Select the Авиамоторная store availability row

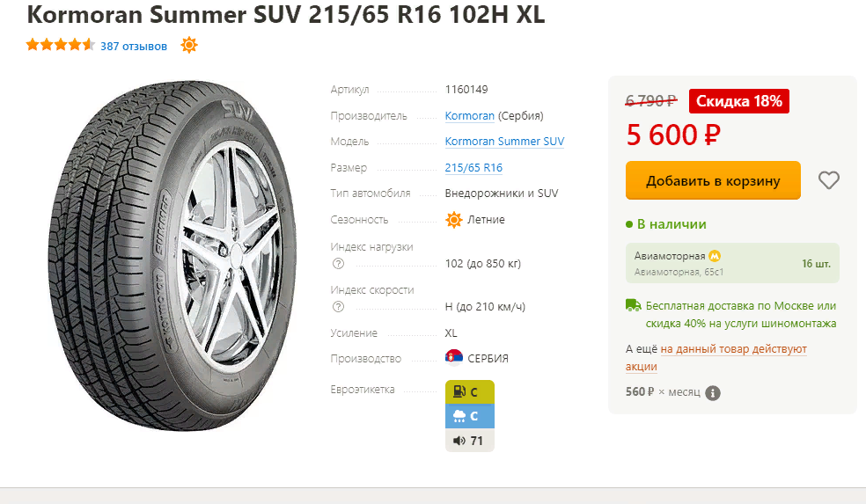click(732, 263)
